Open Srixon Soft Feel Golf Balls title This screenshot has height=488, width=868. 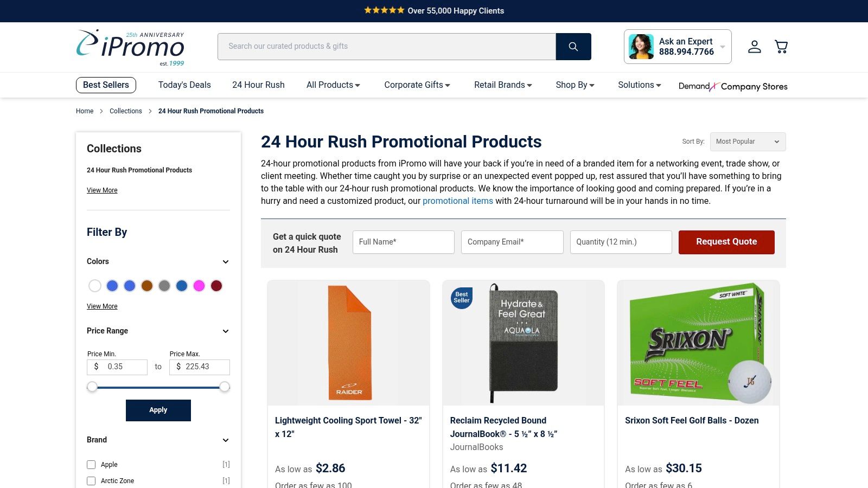pos(692,421)
